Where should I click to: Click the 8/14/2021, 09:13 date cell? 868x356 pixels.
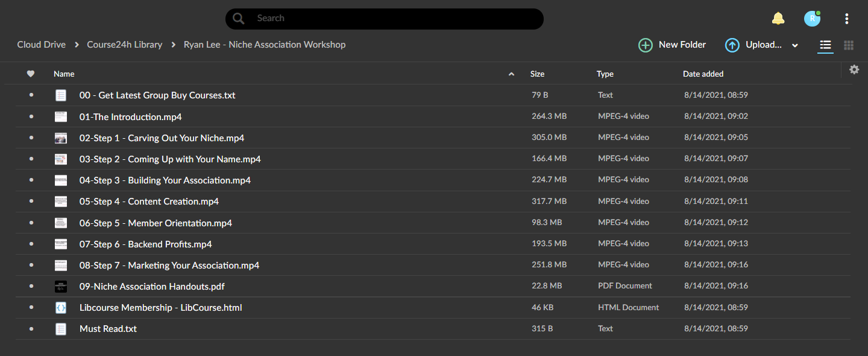[x=716, y=244]
